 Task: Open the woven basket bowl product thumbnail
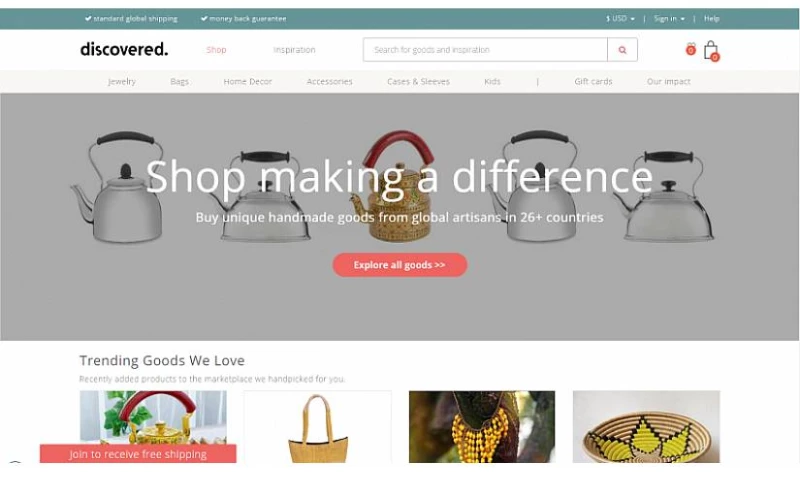pos(646,427)
